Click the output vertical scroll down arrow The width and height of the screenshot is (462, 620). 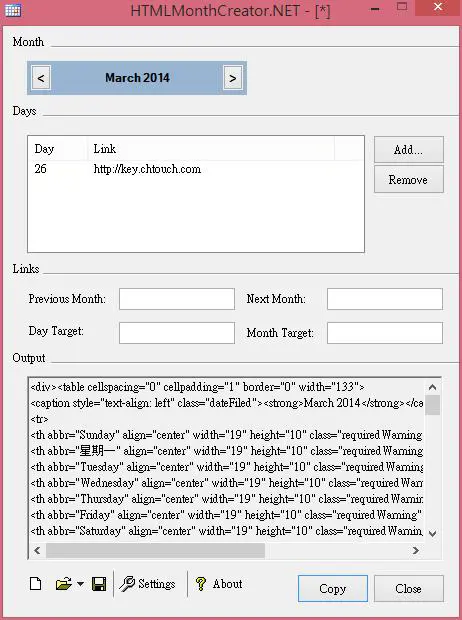tap(432, 533)
